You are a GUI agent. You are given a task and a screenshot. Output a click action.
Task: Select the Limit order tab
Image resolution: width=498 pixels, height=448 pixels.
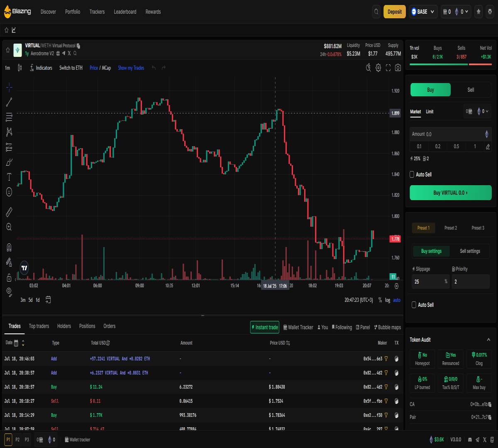tap(430, 111)
